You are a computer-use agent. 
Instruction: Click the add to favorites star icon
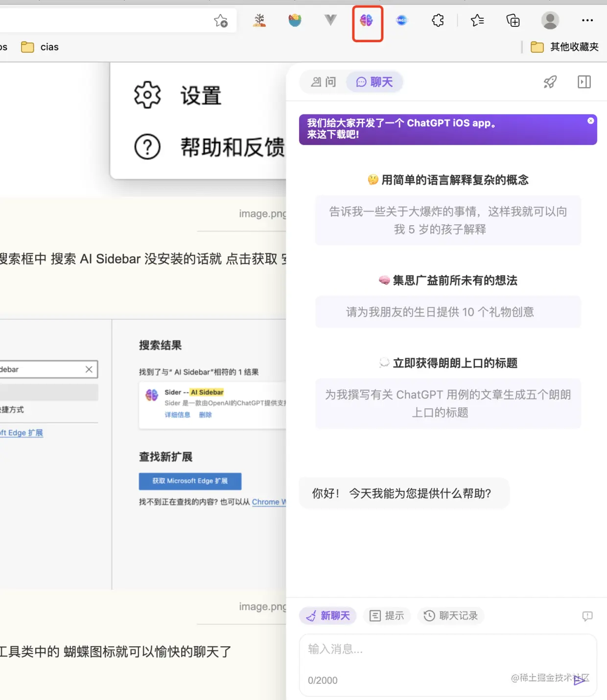pos(221,21)
